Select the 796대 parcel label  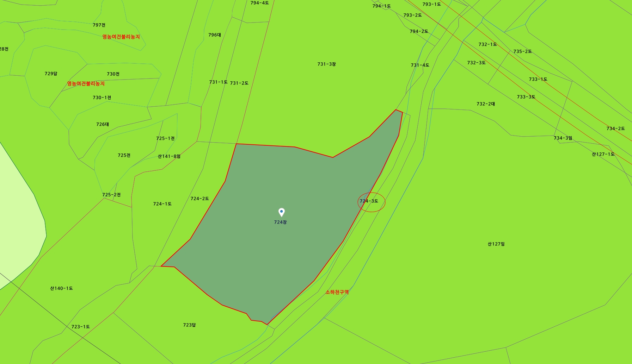tap(215, 35)
